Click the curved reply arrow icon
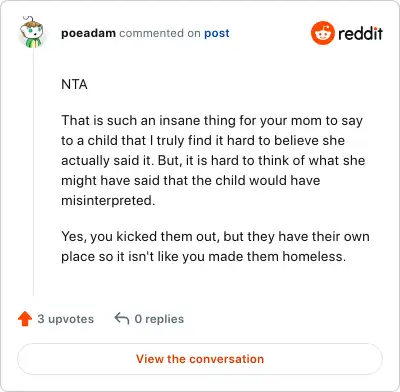 pyautogui.click(x=122, y=318)
